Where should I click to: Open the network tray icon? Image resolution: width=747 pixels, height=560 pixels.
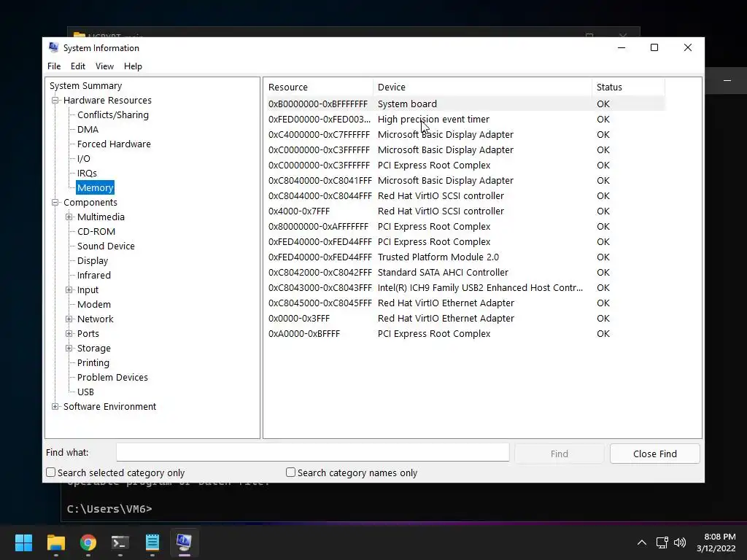coord(662,542)
